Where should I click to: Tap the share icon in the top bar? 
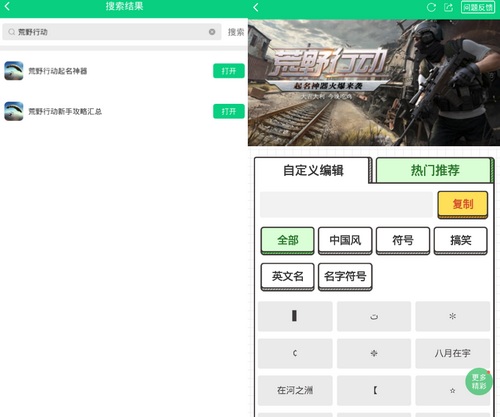click(x=449, y=7)
